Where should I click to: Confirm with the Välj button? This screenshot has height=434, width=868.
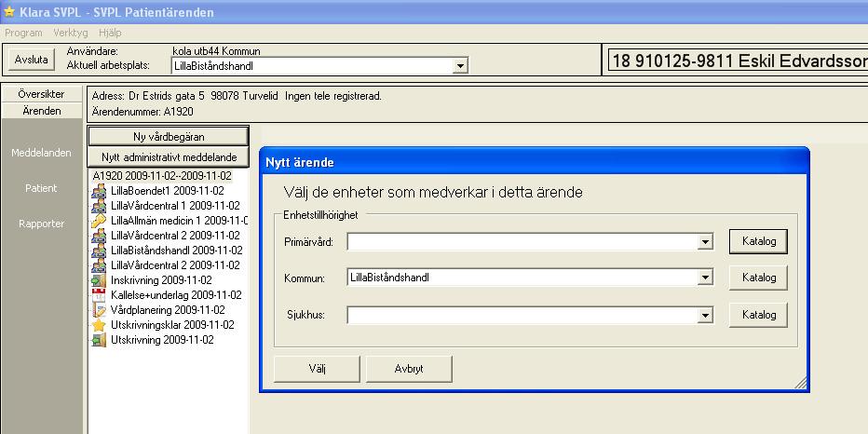click(317, 369)
